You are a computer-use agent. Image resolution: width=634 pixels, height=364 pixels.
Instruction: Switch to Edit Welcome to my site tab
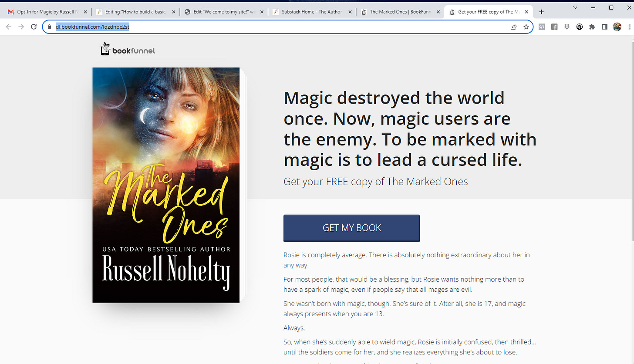click(x=223, y=12)
